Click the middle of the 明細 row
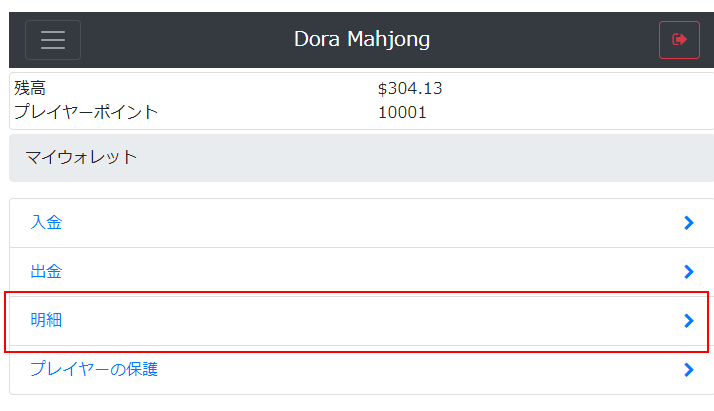The height and width of the screenshot is (411, 714). [362, 321]
